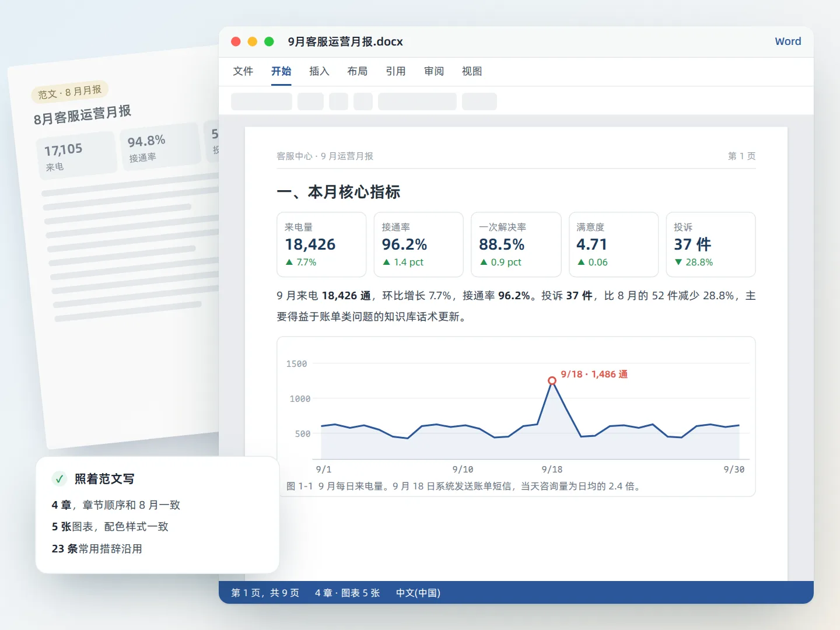Click the line 4 章，章节顺序和 8 月一致

click(x=116, y=505)
